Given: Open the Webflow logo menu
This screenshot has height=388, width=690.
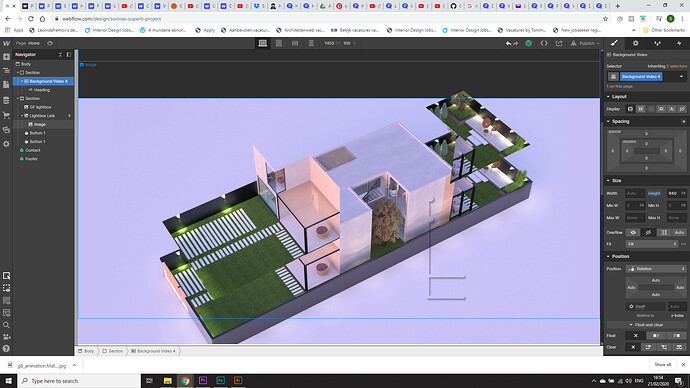Looking at the screenshot, I should point(6,43).
